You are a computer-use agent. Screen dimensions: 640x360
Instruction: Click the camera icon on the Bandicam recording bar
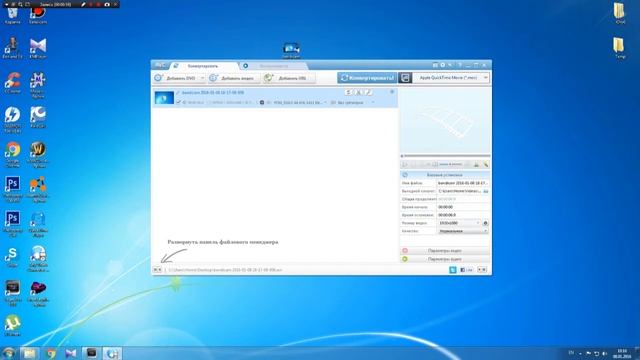[x=107, y=4]
